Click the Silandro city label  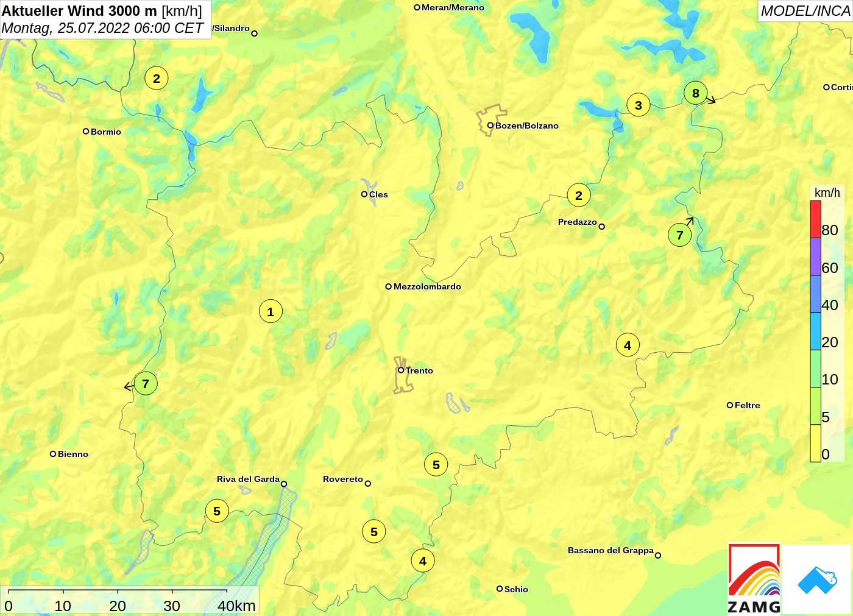pyautogui.click(x=231, y=28)
